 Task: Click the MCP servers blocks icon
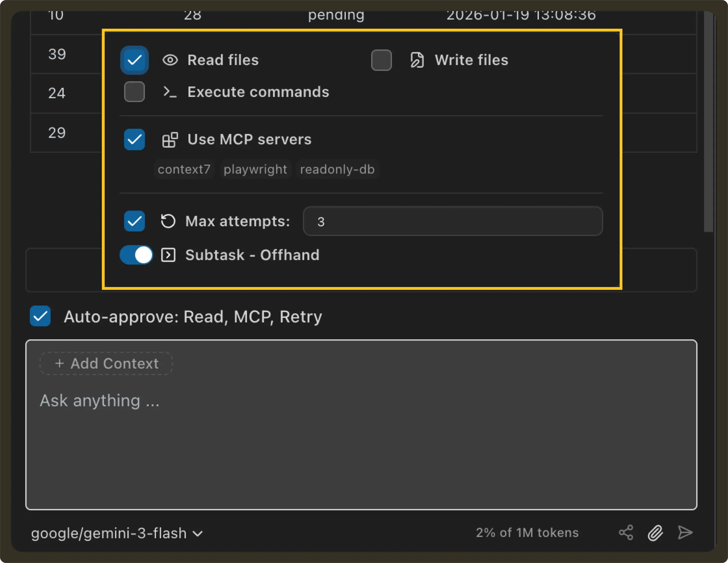pos(170,139)
